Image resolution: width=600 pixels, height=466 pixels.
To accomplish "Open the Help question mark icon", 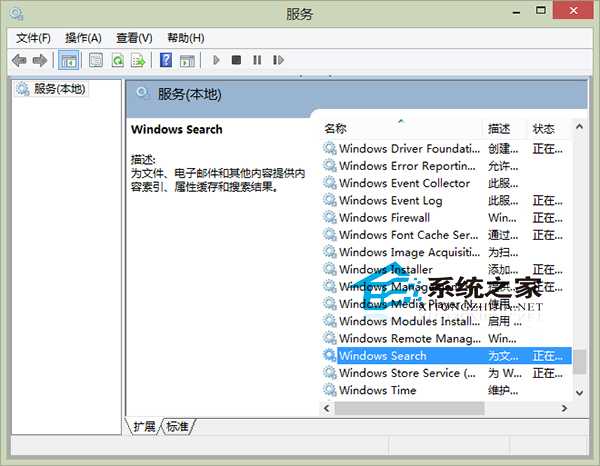I will pos(166,60).
